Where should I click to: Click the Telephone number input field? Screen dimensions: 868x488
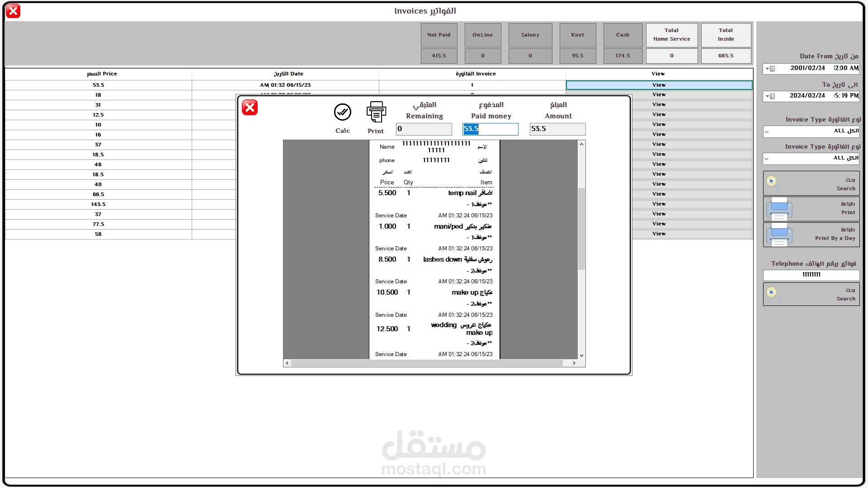(811, 275)
